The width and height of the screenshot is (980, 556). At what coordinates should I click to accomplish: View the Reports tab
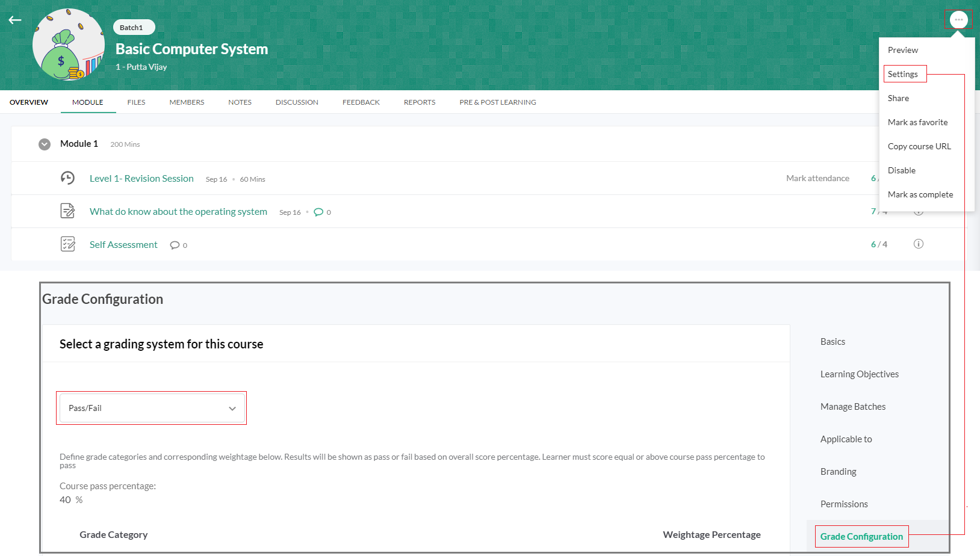tap(420, 102)
